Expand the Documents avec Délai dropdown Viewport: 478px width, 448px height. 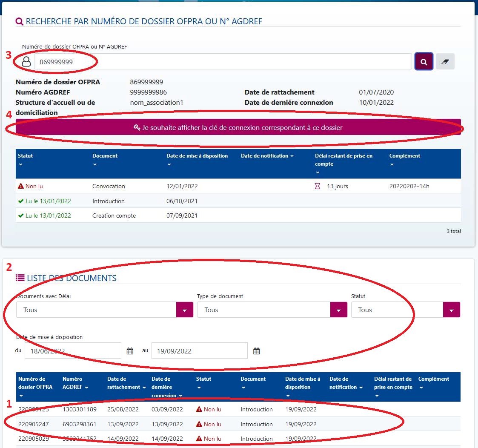tap(184, 310)
